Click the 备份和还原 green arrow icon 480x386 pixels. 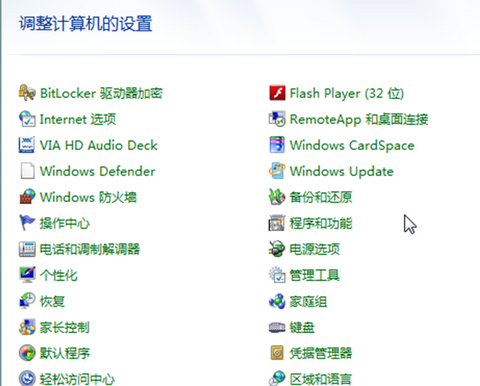[277, 197]
